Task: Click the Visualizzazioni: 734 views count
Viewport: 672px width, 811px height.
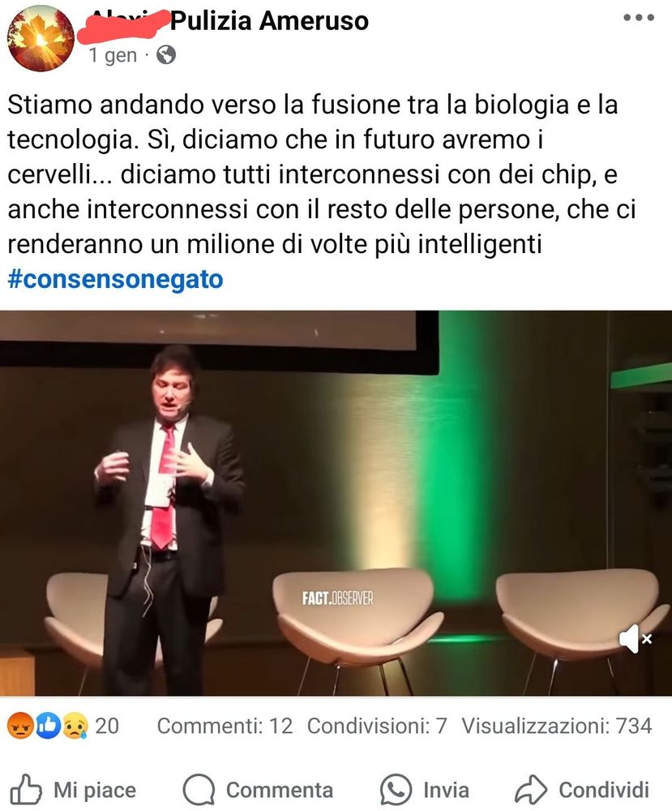Action: (x=557, y=726)
